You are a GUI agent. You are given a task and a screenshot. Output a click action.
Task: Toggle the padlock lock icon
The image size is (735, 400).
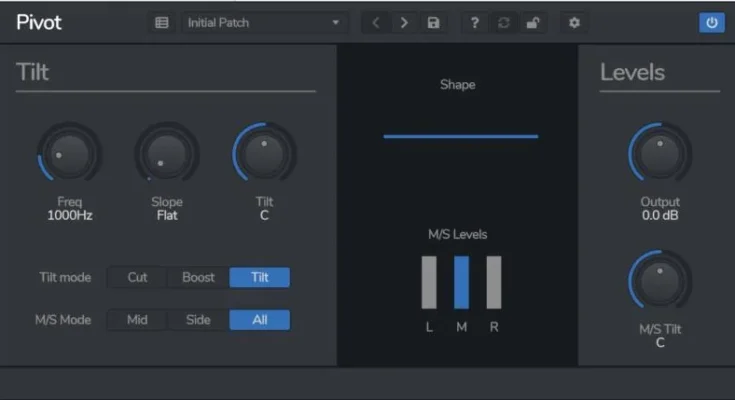[531, 23]
